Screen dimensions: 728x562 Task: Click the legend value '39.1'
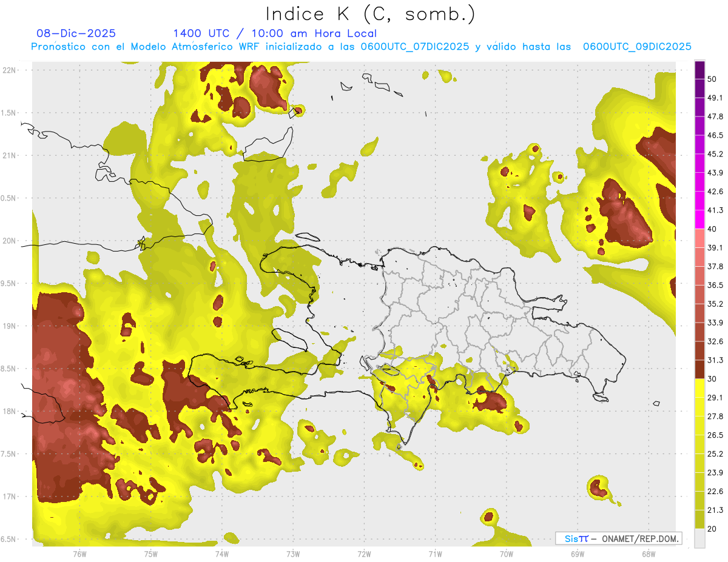tap(715, 248)
